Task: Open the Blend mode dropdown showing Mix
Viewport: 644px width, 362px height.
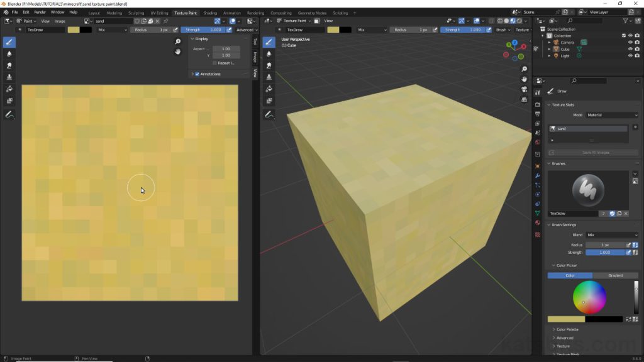Action: pos(613,234)
